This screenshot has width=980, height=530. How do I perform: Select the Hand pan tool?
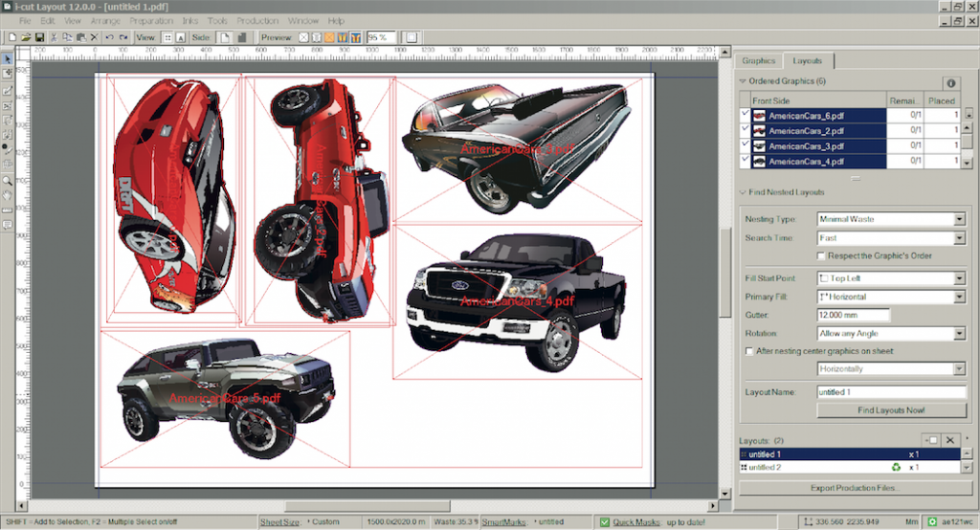[7, 195]
